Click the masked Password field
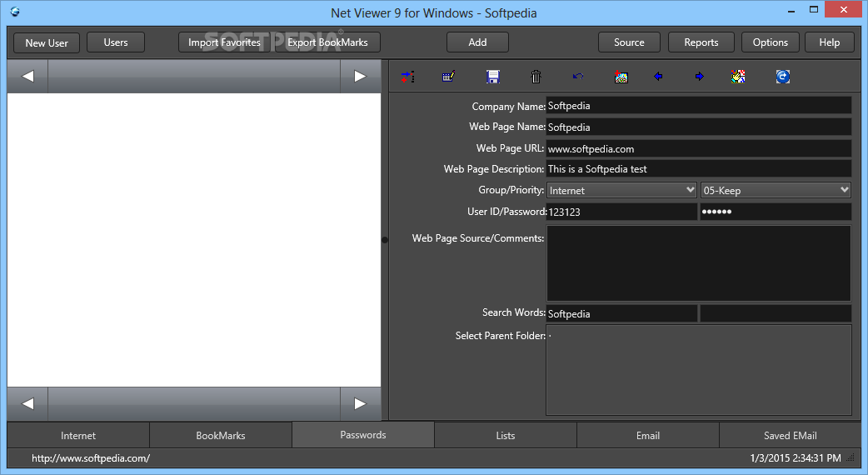Image resolution: width=868 pixels, height=475 pixels. 776,212
